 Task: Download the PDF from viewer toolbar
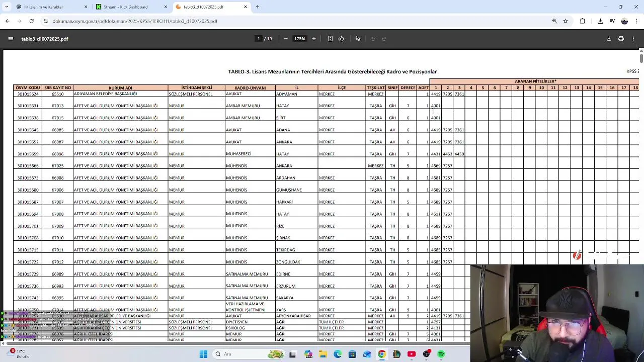[609, 39]
